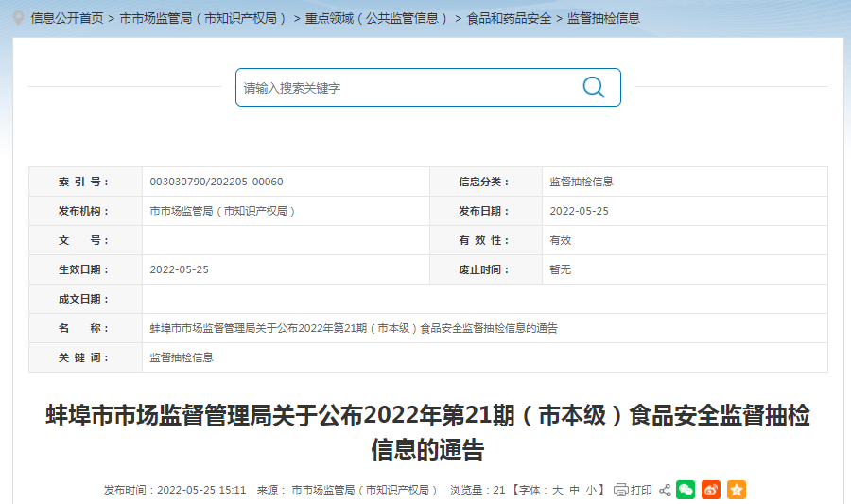Open 监督抽检信息 breadcrumb link
Image resolution: width=851 pixels, height=504 pixels.
[603, 19]
